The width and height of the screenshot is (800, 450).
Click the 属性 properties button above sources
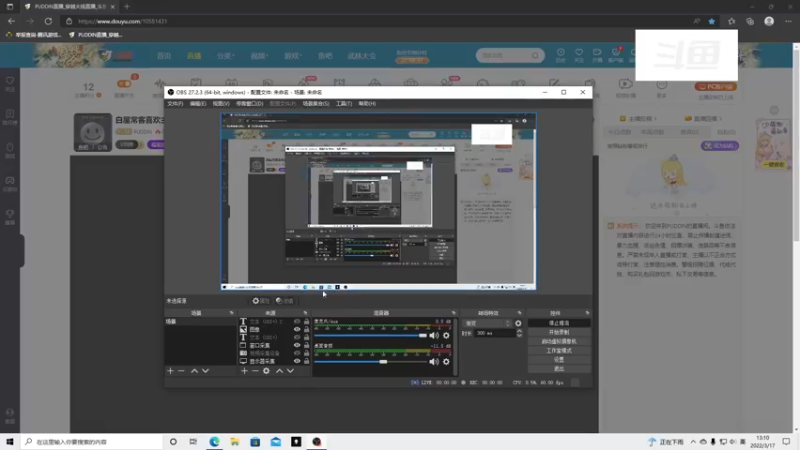261,301
